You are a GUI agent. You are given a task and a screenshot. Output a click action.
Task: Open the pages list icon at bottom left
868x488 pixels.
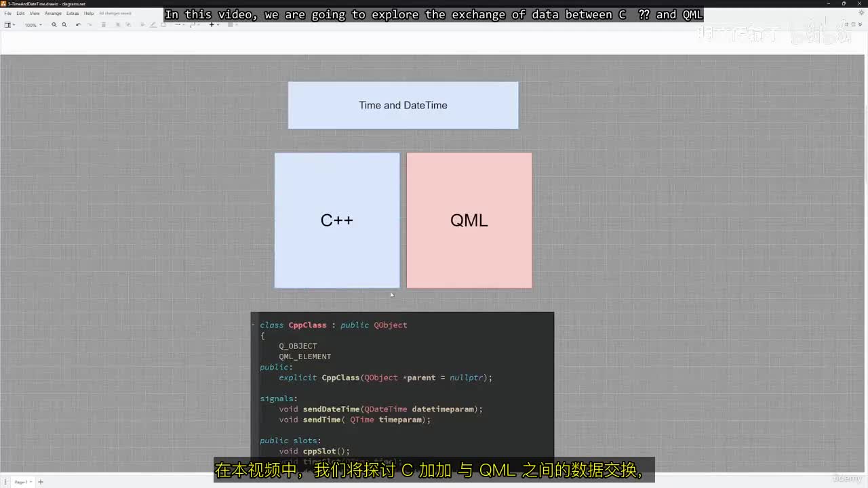click(7, 482)
